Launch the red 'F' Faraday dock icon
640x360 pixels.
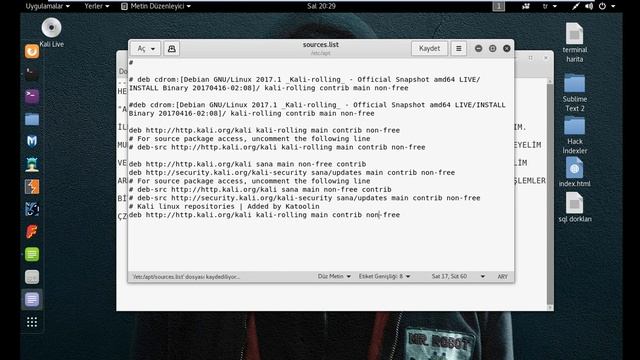32,231
